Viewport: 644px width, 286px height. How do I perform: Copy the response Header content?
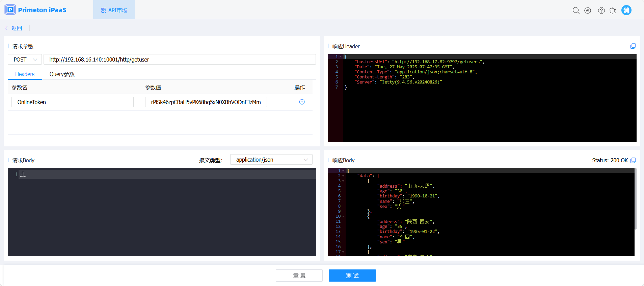coord(633,46)
